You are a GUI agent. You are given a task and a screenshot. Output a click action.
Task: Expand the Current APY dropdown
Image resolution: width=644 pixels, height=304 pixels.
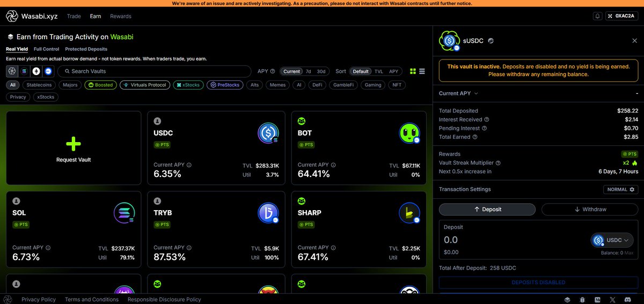458,93
